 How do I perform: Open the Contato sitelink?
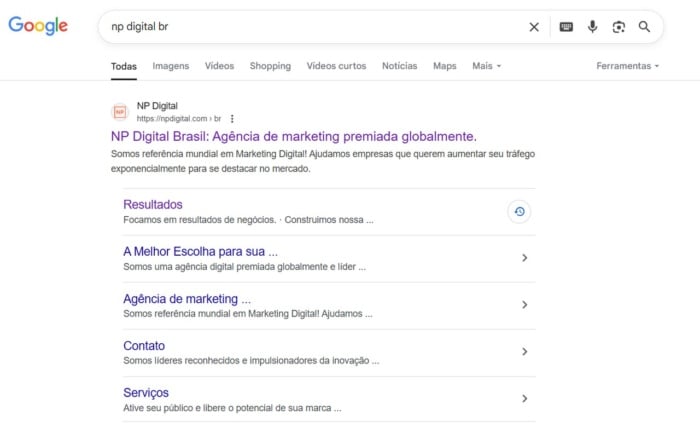pos(144,346)
